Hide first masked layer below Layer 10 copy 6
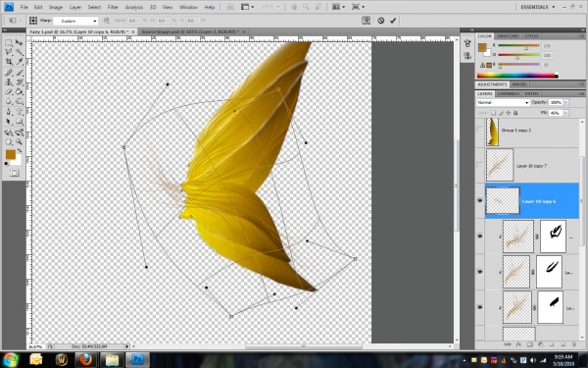Image resolution: width=588 pixels, height=368 pixels. click(480, 236)
